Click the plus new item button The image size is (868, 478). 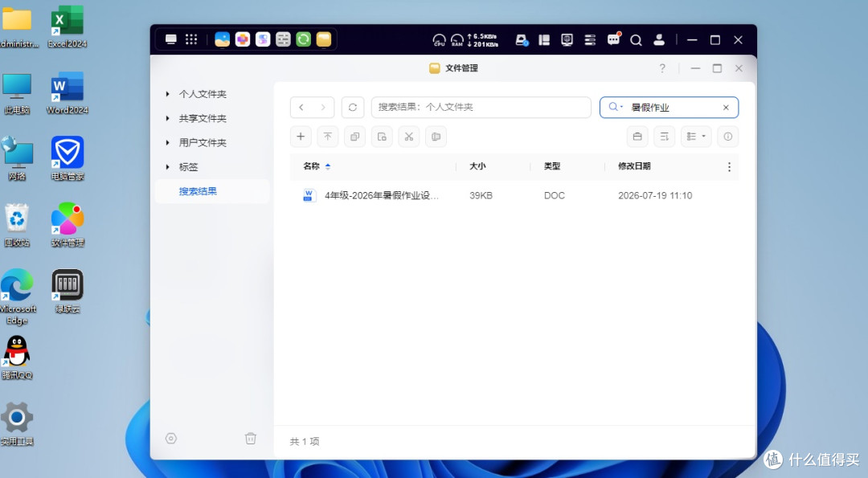click(x=301, y=137)
